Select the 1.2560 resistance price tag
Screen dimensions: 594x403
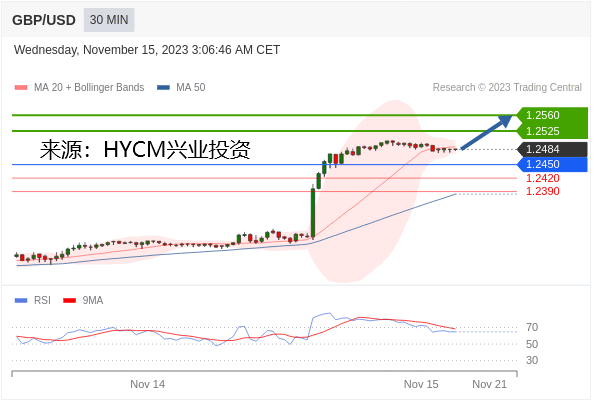(552, 115)
